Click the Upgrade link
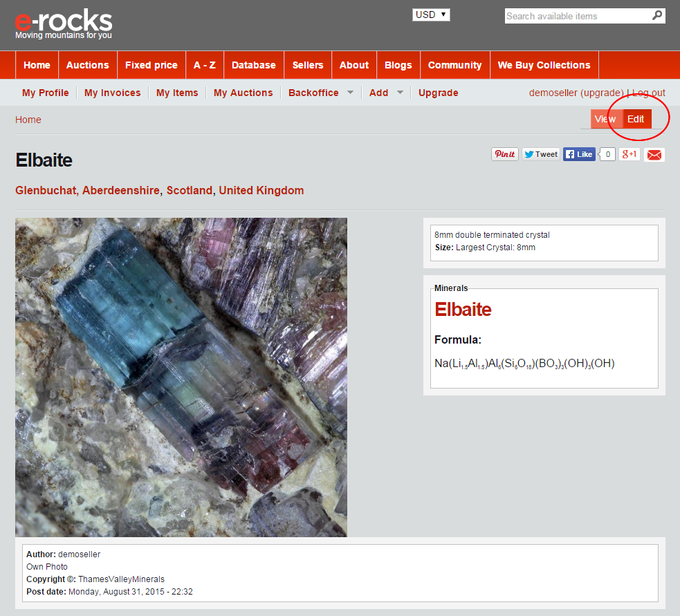Screen dimensions: 680x616 [439, 93]
